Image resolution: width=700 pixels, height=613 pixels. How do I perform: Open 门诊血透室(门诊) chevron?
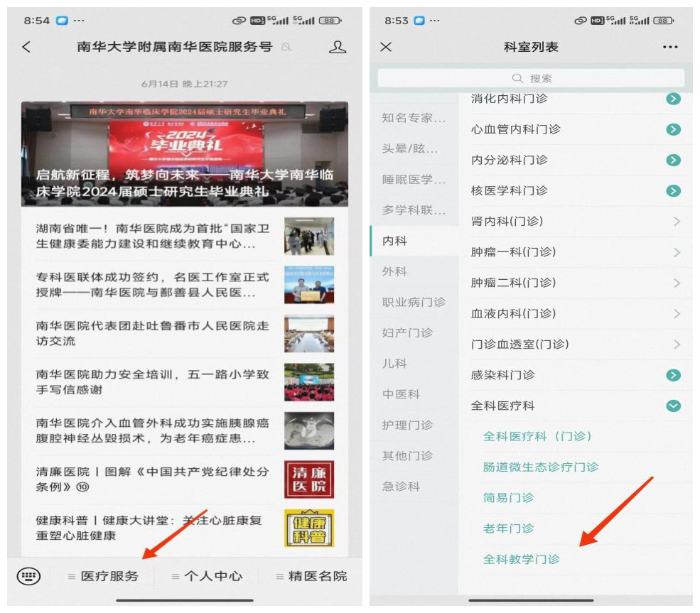677,345
